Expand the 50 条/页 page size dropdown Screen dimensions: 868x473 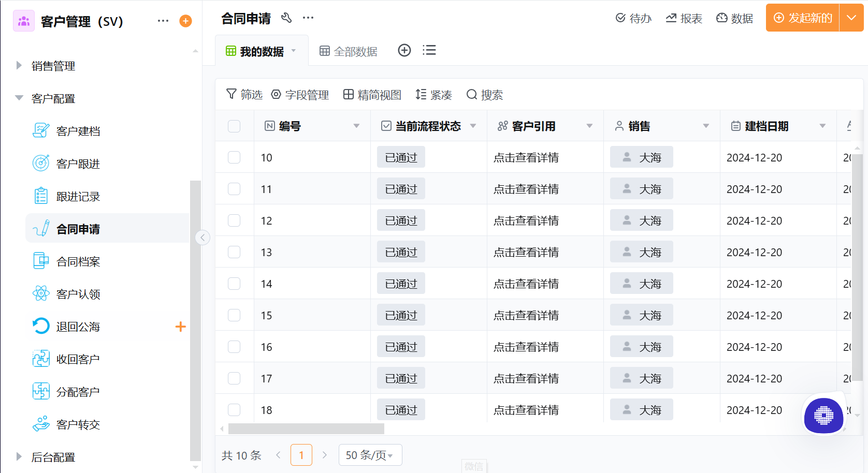[370, 455]
